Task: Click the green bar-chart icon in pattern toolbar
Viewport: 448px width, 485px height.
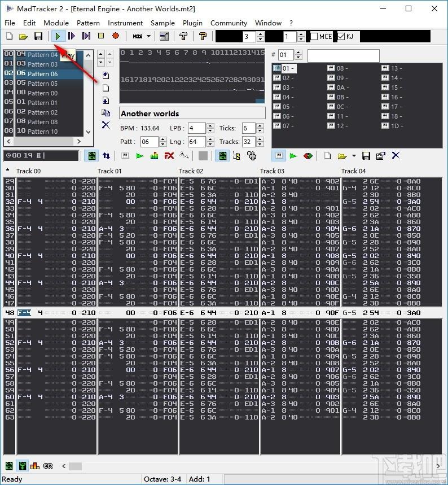Action: tap(154, 156)
